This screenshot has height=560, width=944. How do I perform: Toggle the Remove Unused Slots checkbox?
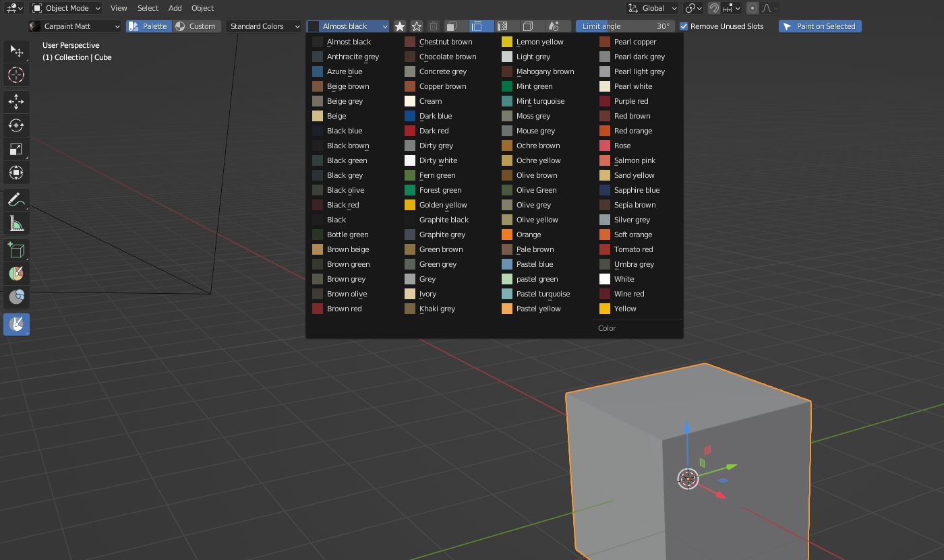click(x=683, y=26)
